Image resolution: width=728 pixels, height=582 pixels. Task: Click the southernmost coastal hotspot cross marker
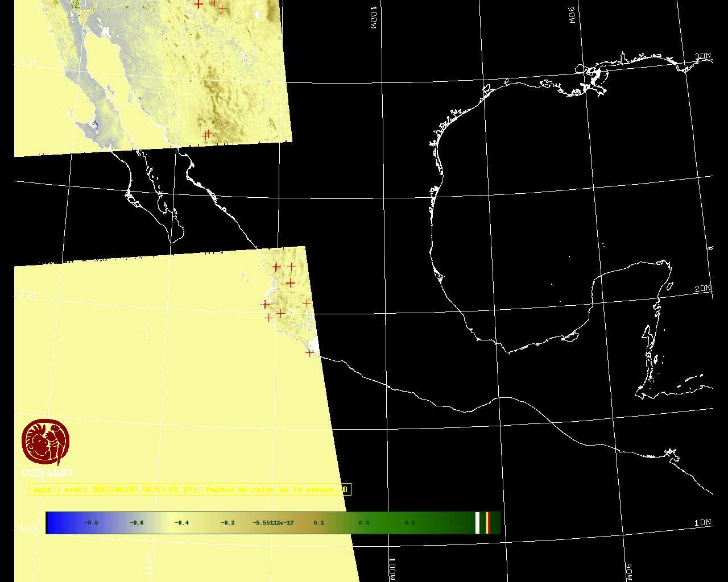(309, 353)
